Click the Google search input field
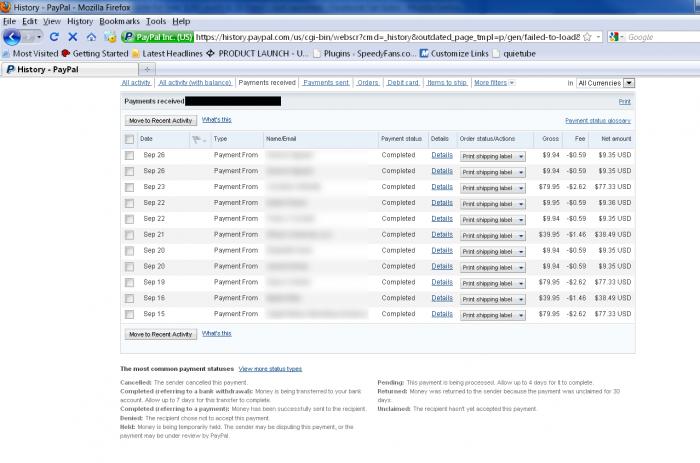 (662, 37)
